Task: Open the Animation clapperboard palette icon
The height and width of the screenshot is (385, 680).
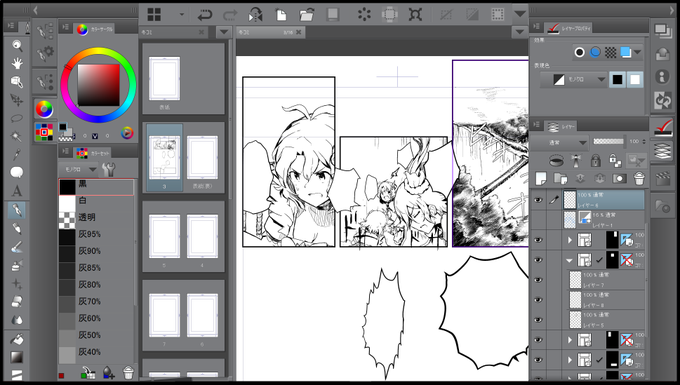Action: tap(663, 178)
